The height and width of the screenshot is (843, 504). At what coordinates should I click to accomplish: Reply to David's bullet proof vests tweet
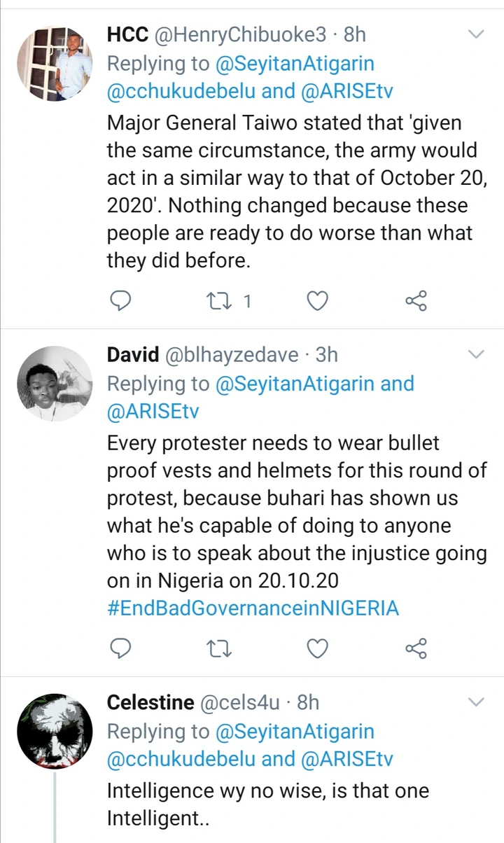click(x=122, y=650)
